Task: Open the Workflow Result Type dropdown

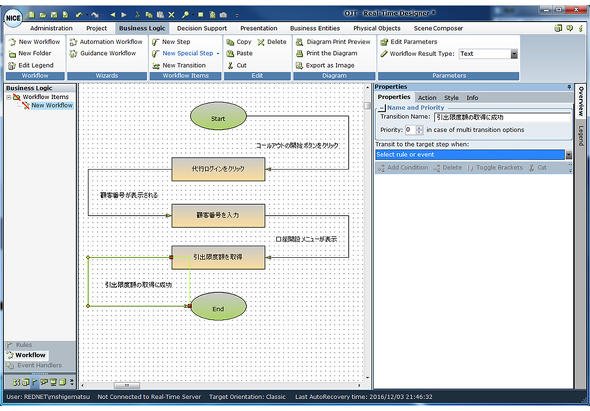Action: (x=514, y=54)
